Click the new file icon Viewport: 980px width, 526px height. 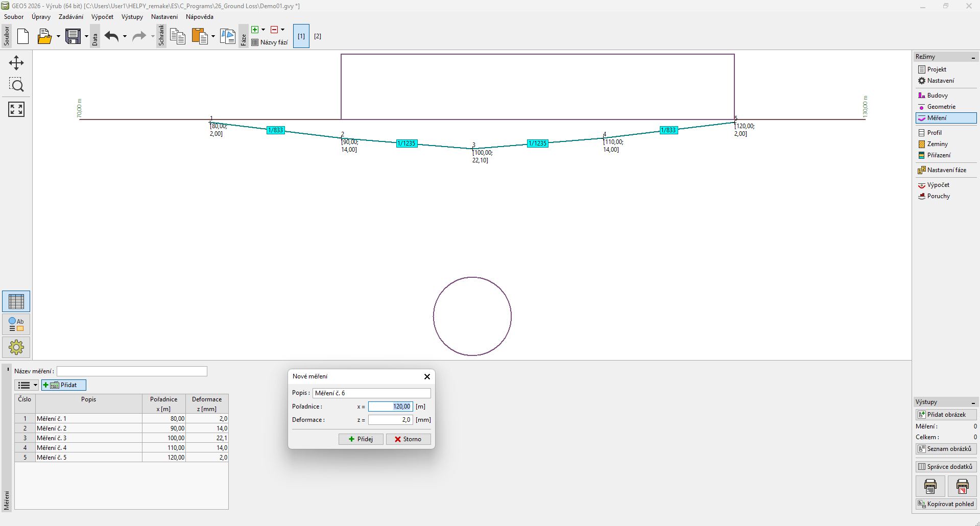click(x=23, y=36)
